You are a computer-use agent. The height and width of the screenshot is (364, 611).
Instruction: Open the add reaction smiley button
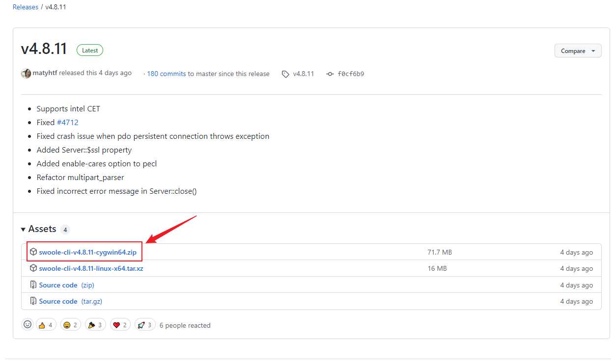pos(28,325)
